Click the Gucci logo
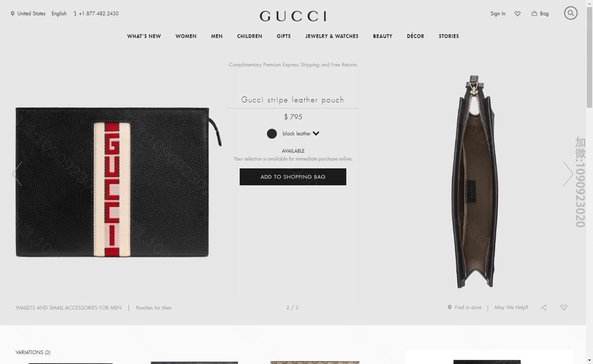The width and height of the screenshot is (593, 364). pyautogui.click(x=293, y=16)
